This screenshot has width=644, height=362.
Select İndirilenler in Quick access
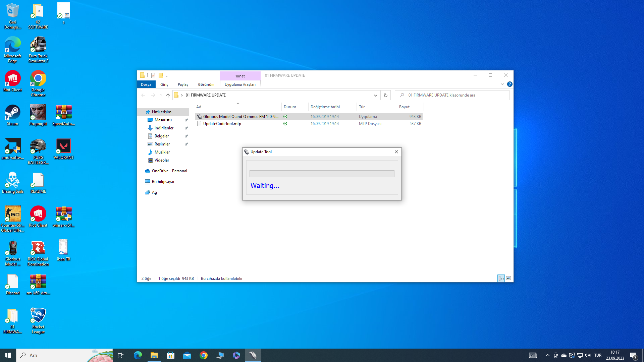164,128
